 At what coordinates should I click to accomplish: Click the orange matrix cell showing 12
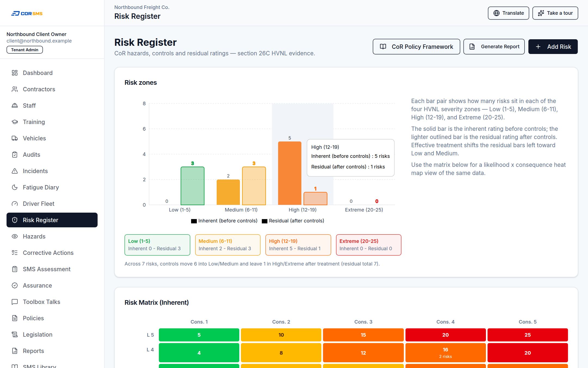(363, 353)
